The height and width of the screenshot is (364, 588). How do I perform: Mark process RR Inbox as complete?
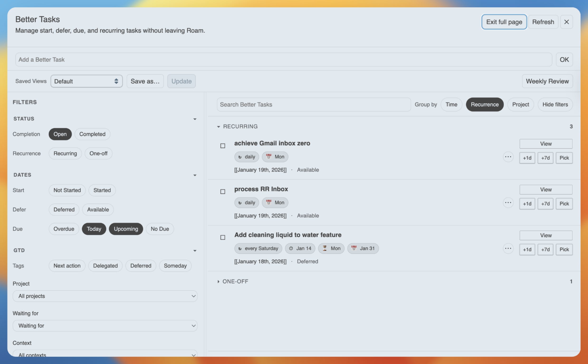(x=223, y=192)
